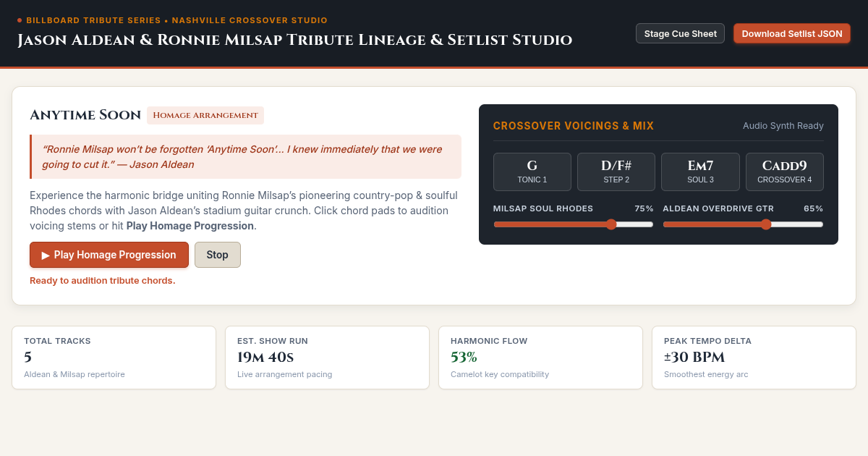This screenshot has width=868, height=456.
Task: Adjust the Aldean Overdrive GTR slider
Action: tap(743, 224)
